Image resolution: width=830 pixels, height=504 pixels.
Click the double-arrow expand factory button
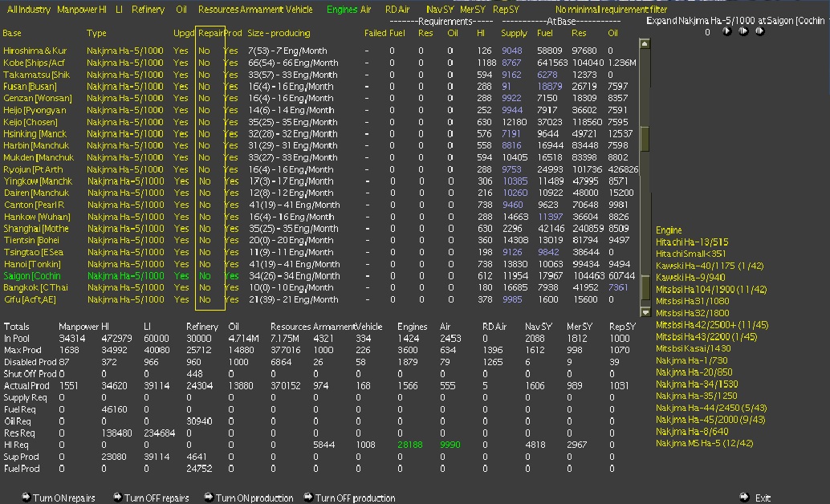[743, 32]
